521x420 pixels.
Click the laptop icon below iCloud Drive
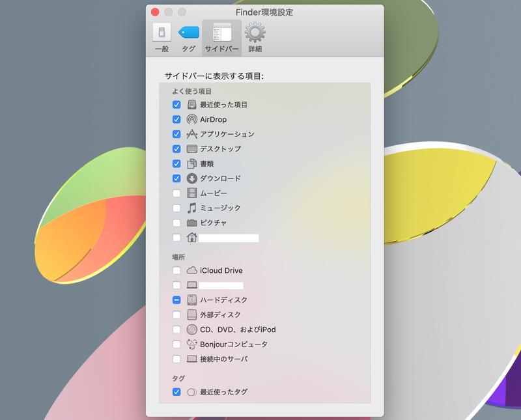click(x=191, y=285)
